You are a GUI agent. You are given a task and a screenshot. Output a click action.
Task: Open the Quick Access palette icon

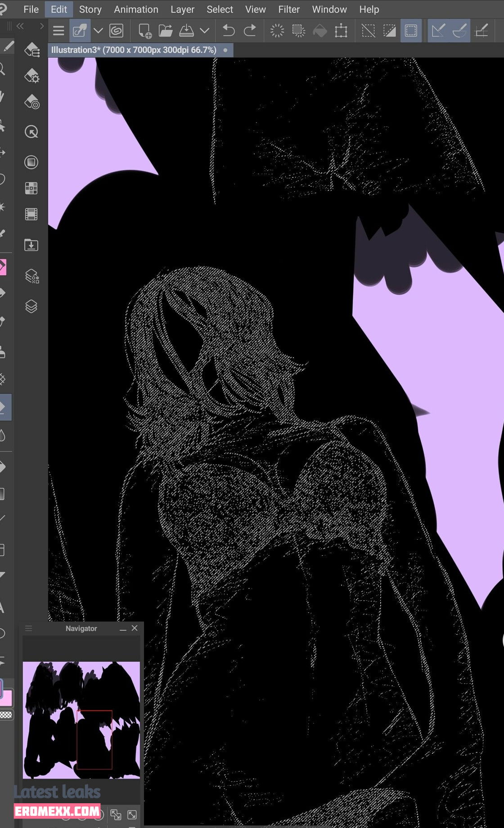(31, 132)
